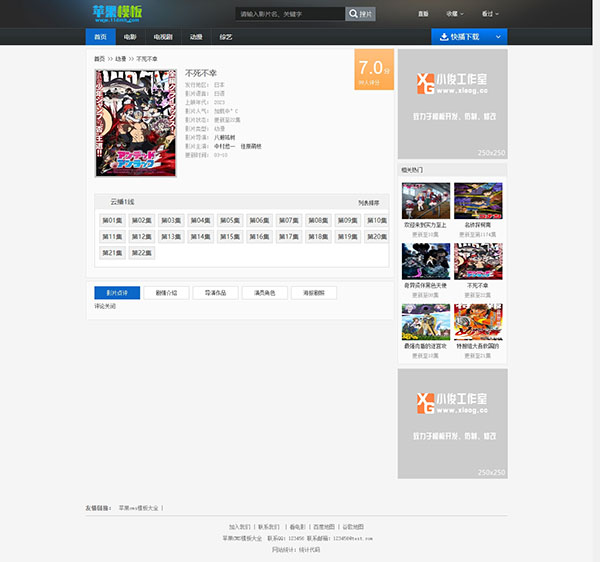Switch to the 演员角色 tab
The width and height of the screenshot is (600, 562).
(265, 293)
